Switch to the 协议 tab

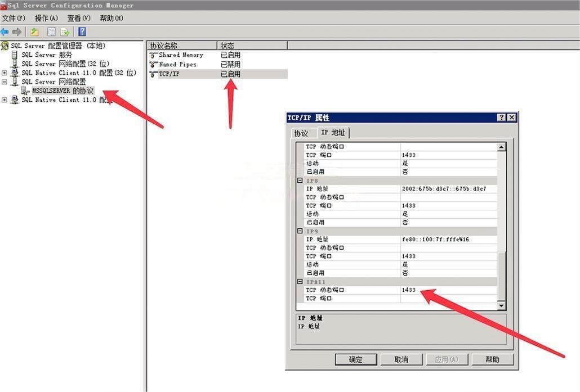(301, 133)
